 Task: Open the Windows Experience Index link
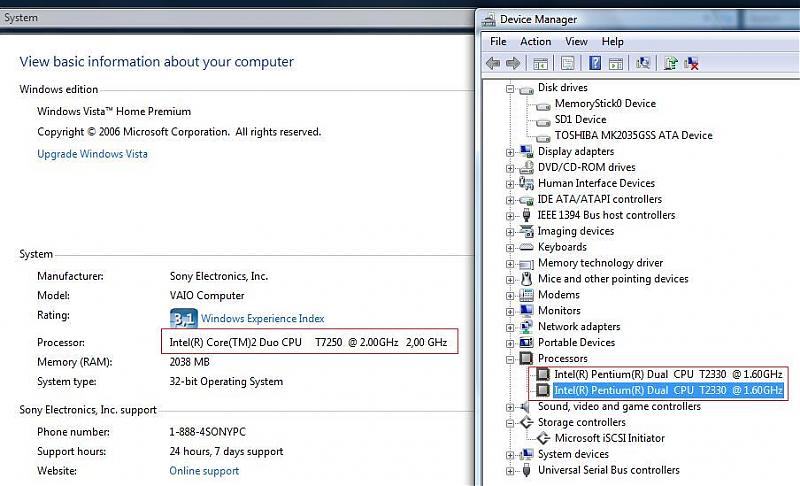pyautogui.click(x=262, y=319)
